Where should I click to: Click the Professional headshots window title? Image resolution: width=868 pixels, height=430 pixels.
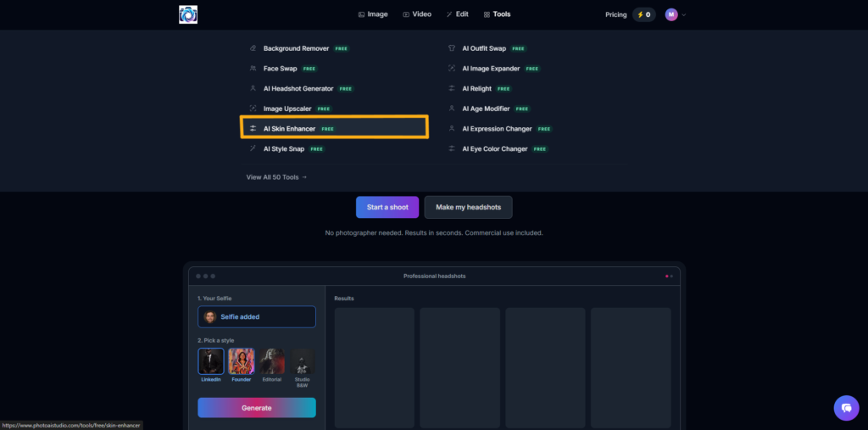point(434,276)
